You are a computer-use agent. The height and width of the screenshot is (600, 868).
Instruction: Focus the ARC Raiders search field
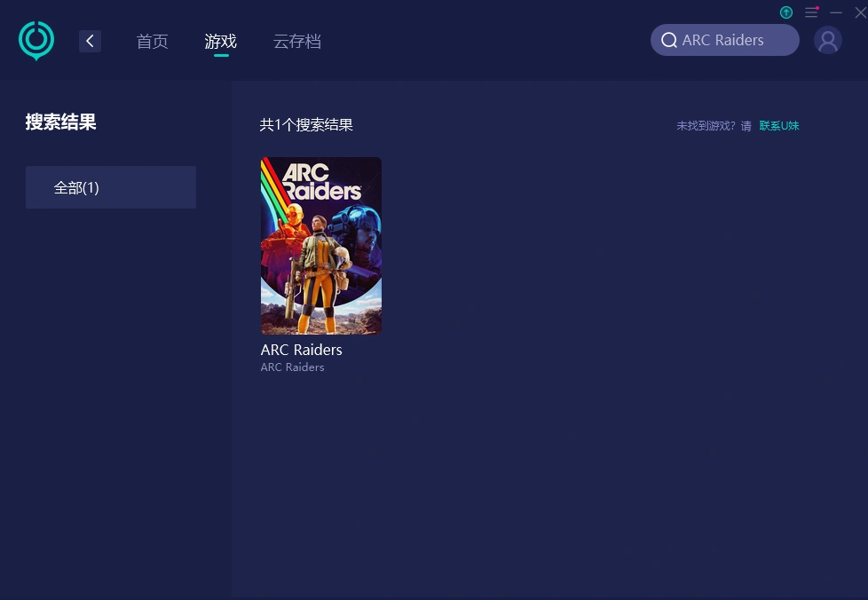[x=724, y=40]
